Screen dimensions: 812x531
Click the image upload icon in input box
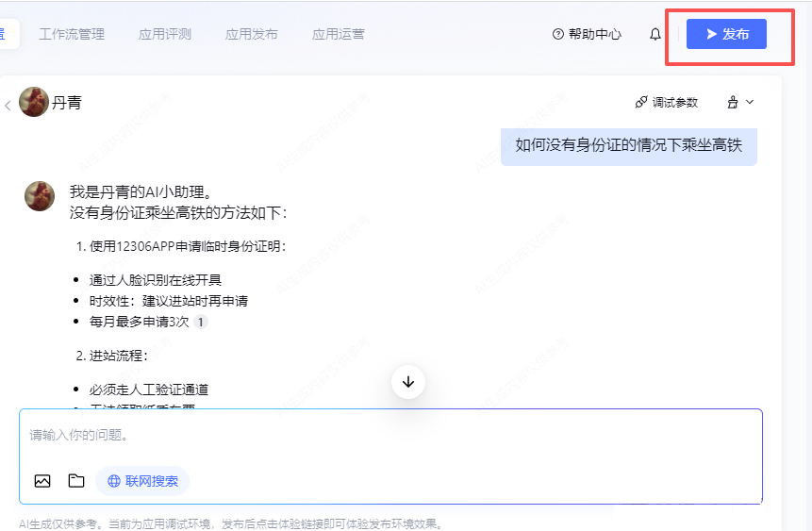coord(42,481)
